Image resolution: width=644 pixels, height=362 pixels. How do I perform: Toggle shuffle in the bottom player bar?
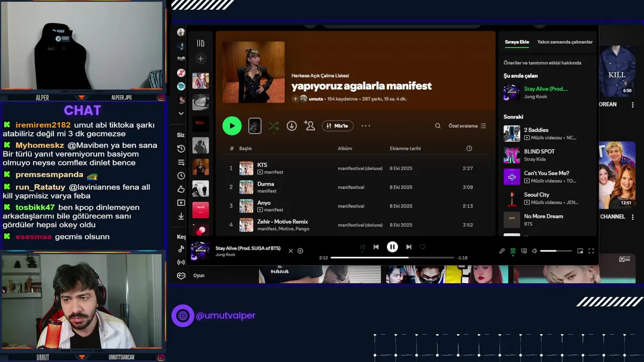362,247
